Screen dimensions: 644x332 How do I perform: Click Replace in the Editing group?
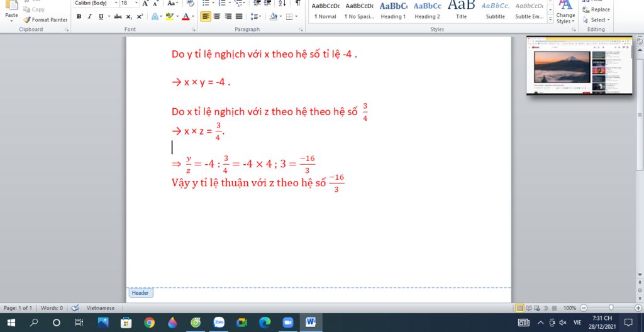click(596, 9)
